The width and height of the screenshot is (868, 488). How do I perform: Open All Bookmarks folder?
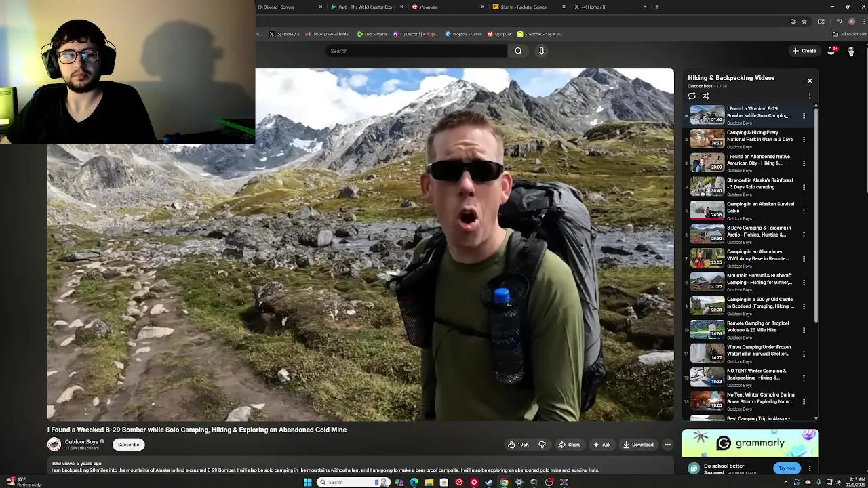tap(850, 34)
